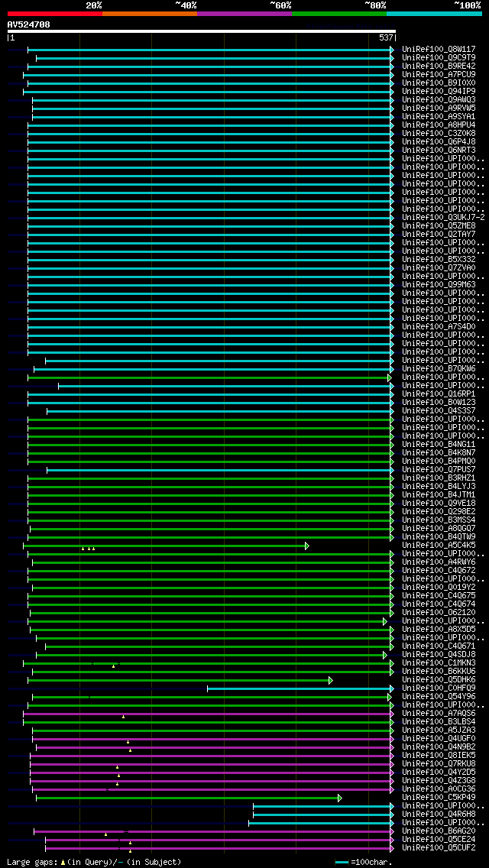Image resolution: width=489 pixels, height=868 pixels.
Task: Open hit UniRef100_Q9AWQ3 label
Action: (439, 99)
